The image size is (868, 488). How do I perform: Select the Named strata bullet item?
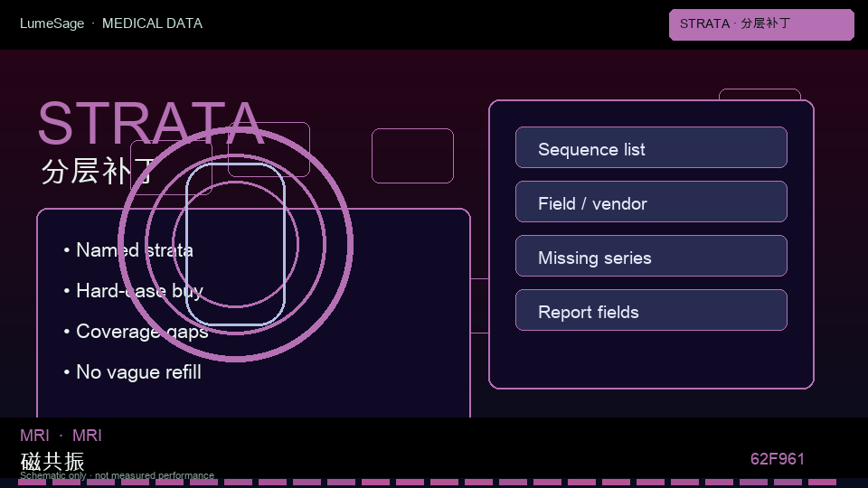pyautogui.click(x=127, y=250)
